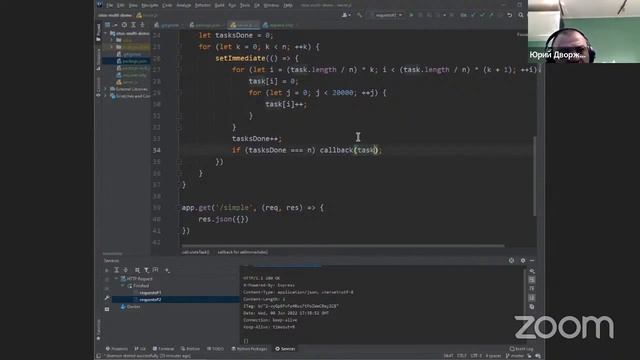Screen dimensions: 640x360
Task: Open the Favorites side tab
Action: [x=98, y=329]
